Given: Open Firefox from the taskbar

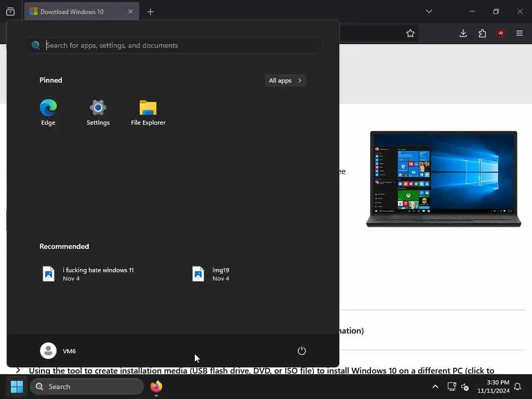Looking at the screenshot, I should (156, 387).
